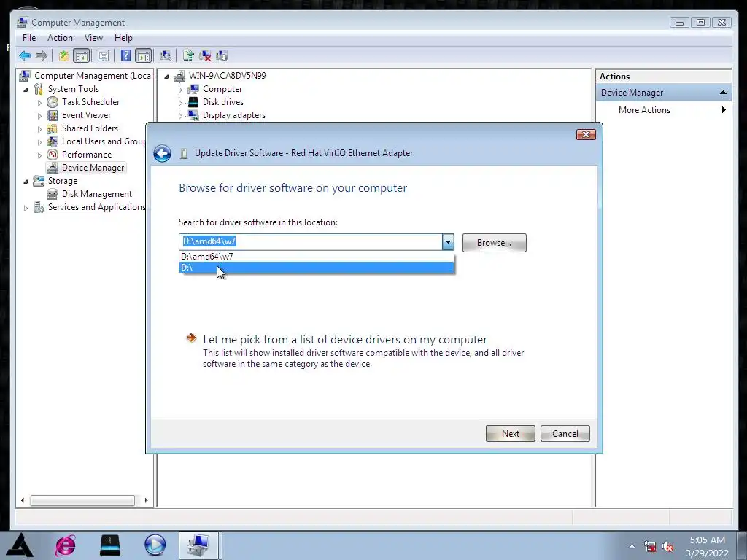Click Computer Management (Local) root node
Image resolution: width=747 pixels, height=560 pixels.
(x=93, y=76)
